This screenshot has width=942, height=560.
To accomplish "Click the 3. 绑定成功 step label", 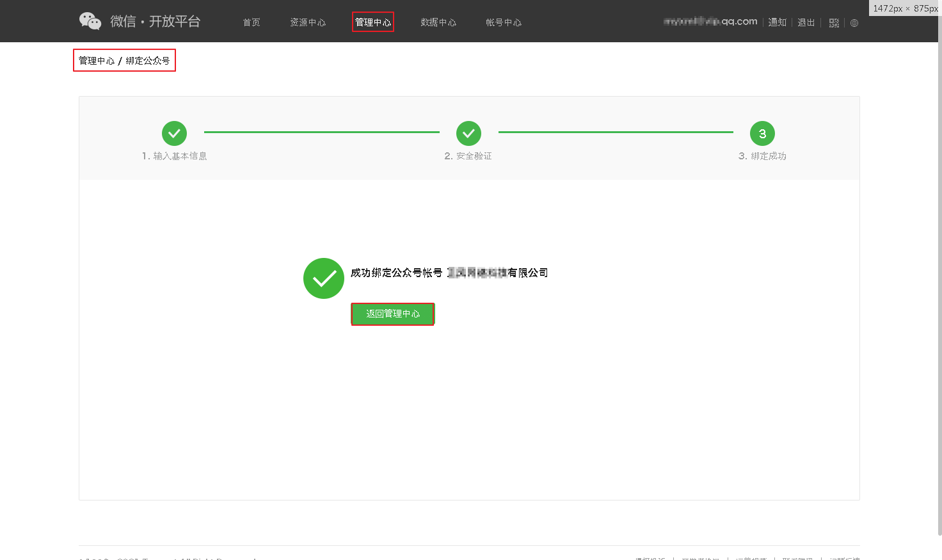I will click(762, 156).
